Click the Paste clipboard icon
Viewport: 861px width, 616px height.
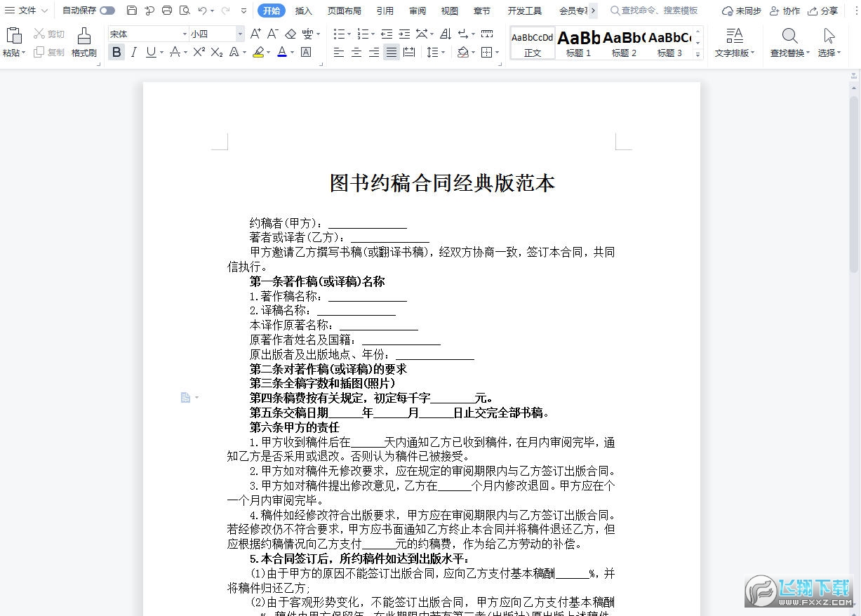13,36
